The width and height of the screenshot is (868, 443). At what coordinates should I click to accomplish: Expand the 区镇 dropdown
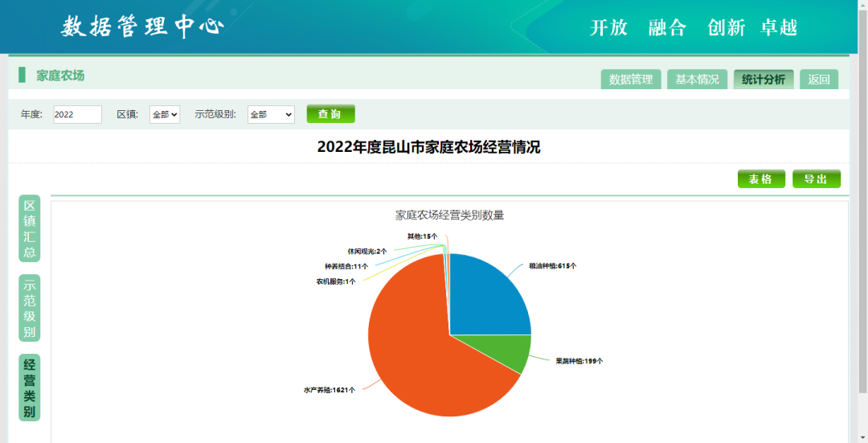(x=165, y=114)
